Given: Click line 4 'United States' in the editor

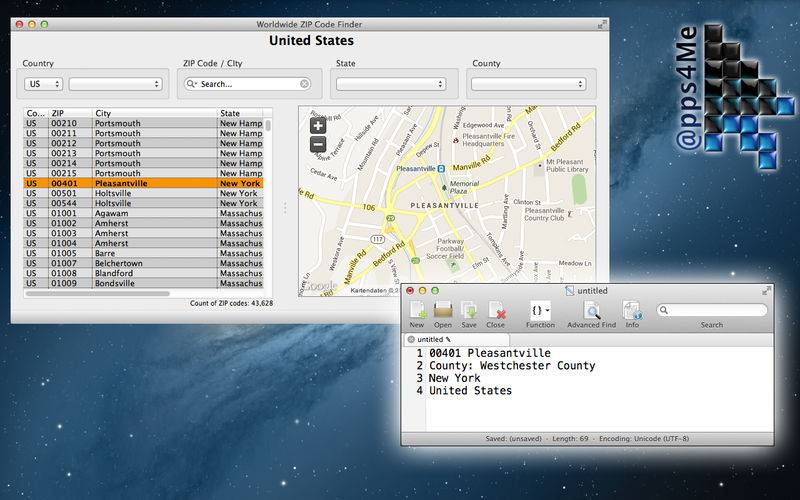Looking at the screenshot, I should click(470, 390).
